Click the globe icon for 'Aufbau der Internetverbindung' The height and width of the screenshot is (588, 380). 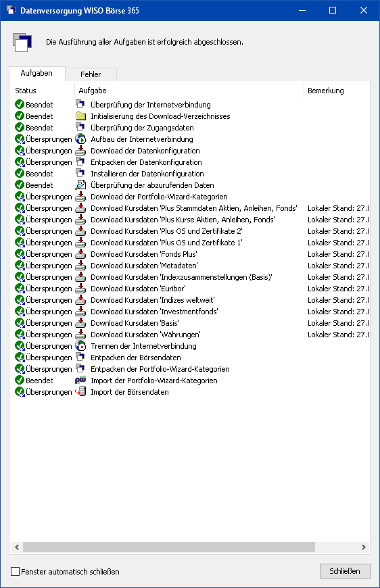(80, 139)
